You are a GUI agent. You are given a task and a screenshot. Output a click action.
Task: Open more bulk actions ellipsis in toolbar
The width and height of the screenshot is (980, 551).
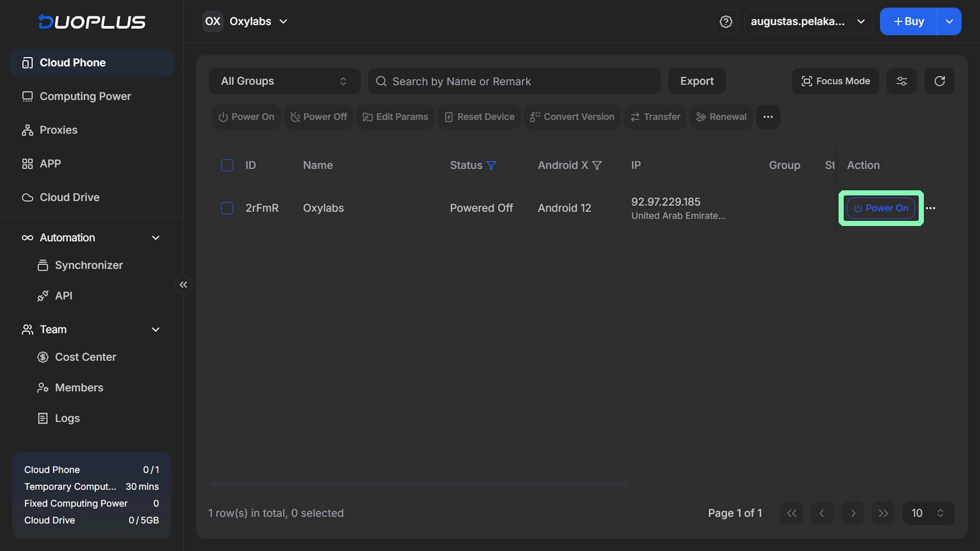coord(768,117)
